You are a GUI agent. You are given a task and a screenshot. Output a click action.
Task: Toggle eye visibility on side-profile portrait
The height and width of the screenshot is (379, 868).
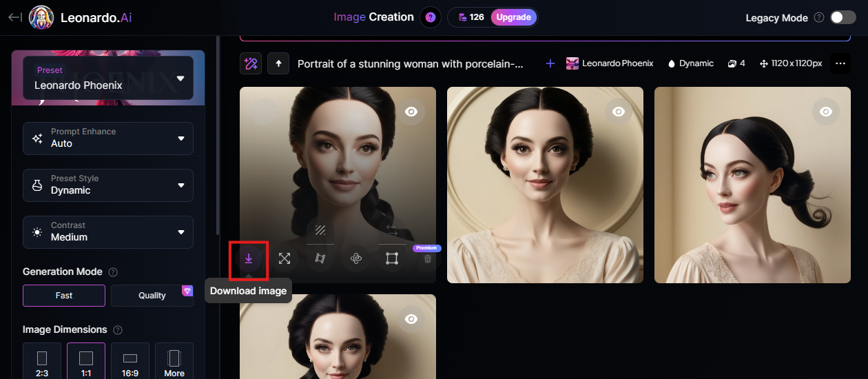click(x=825, y=112)
